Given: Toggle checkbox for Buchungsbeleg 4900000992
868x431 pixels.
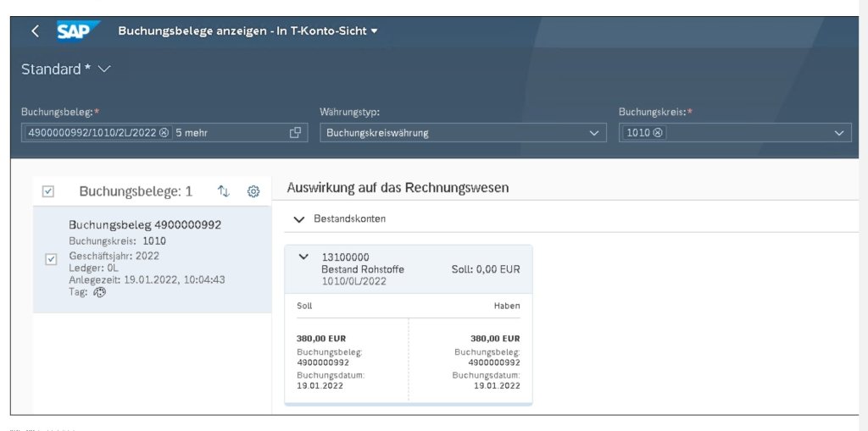Looking at the screenshot, I should coord(50,259).
